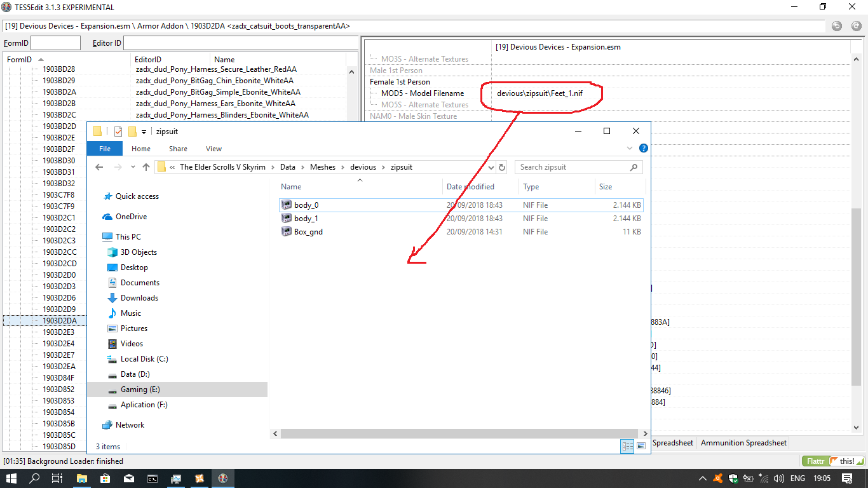Open the Action Center notifications icon
The height and width of the screenshot is (488, 868).
pyautogui.click(x=847, y=478)
